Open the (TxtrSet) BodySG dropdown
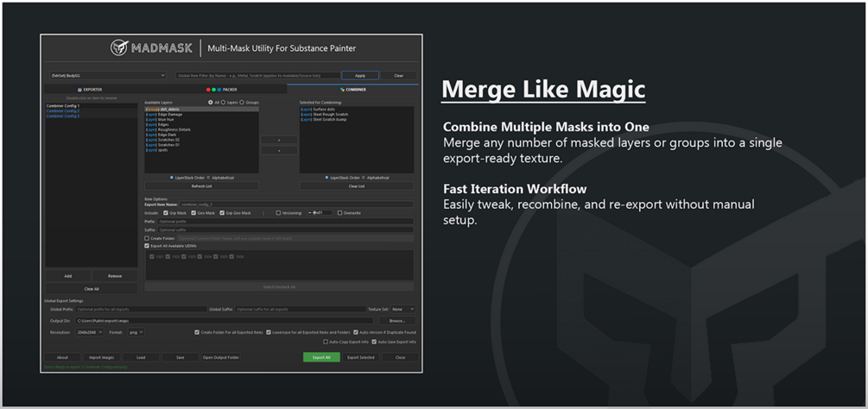The width and height of the screenshot is (868, 409). point(107,75)
